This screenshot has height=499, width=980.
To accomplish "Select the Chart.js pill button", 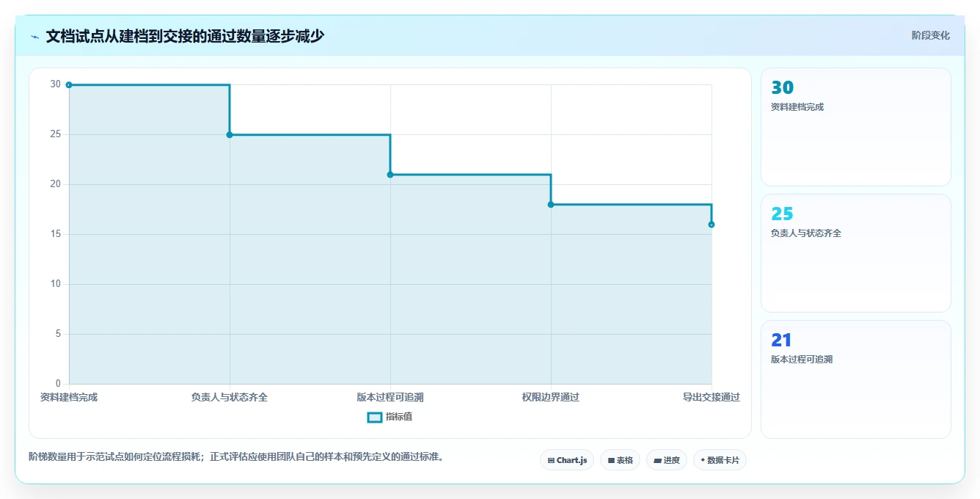I will click(567, 460).
